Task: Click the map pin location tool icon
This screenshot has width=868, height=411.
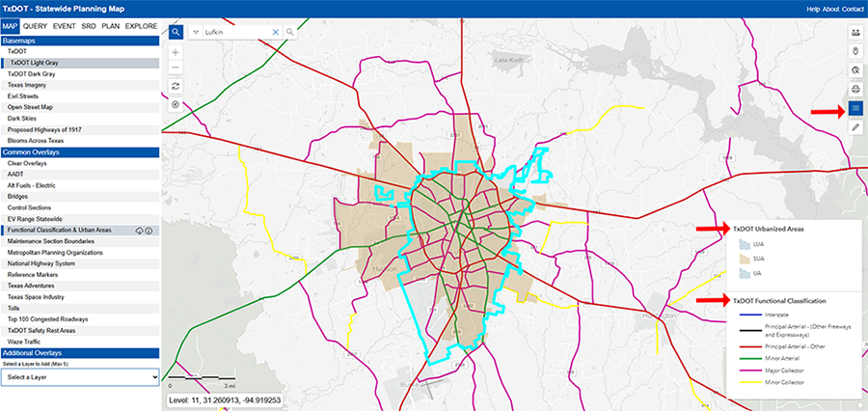Action: coord(855,51)
